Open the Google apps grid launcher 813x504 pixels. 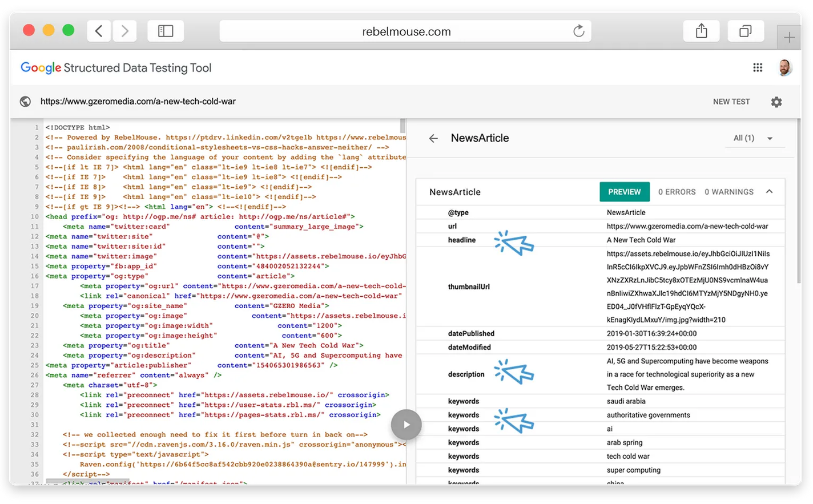[x=758, y=67]
